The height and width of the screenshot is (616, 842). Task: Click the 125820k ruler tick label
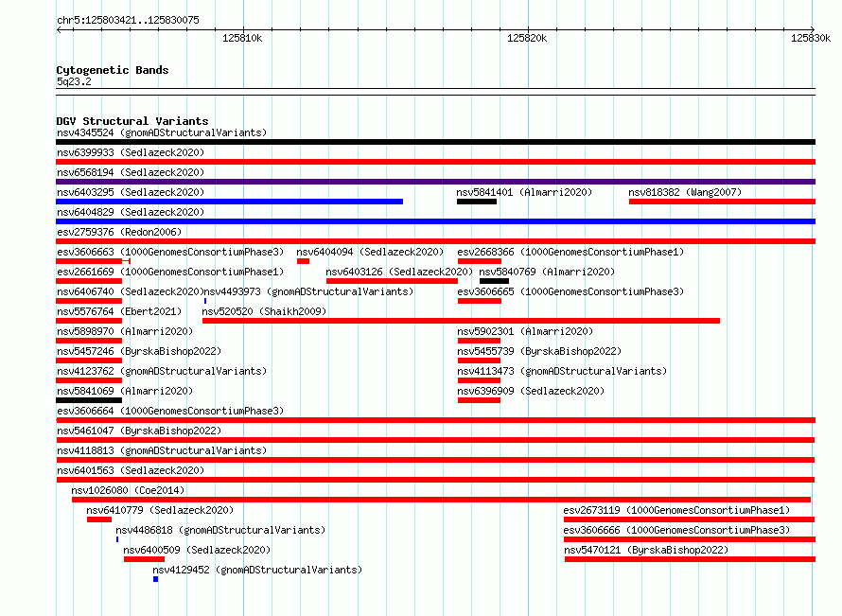pyautogui.click(x=527, y=38)
